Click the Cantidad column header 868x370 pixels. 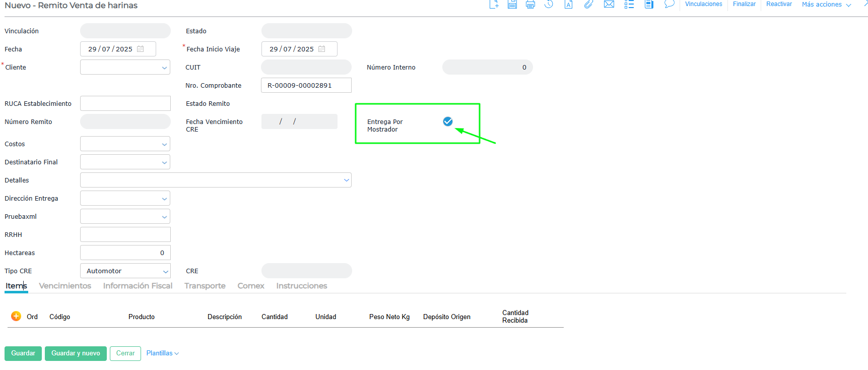pyautogui.click(x=275, y=317)
